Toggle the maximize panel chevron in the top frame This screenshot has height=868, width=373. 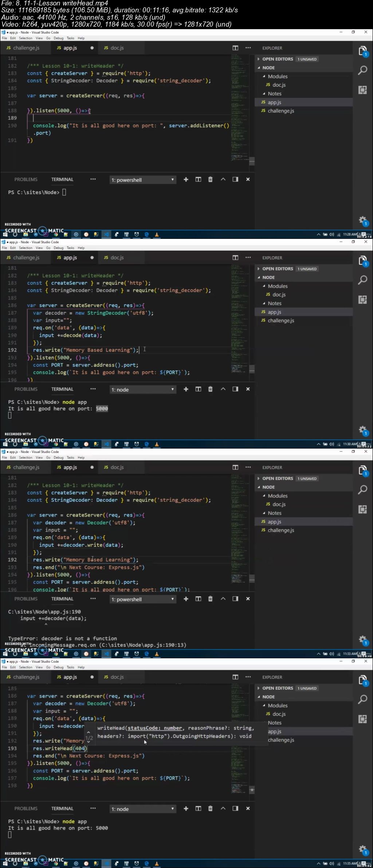(x=223, y=179)
